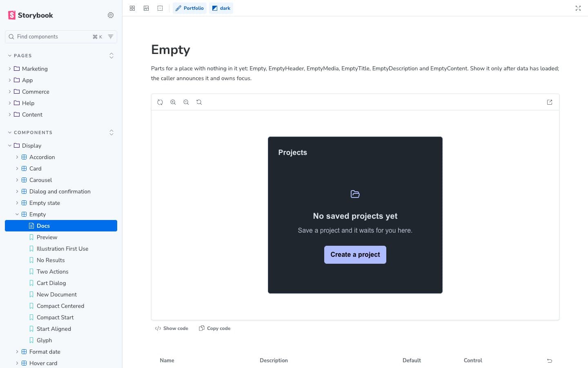Image resolution: width=588 pixels, height=368 pixels.
Task: Expand the Marketing folder
Action: [x=61, y=69]
